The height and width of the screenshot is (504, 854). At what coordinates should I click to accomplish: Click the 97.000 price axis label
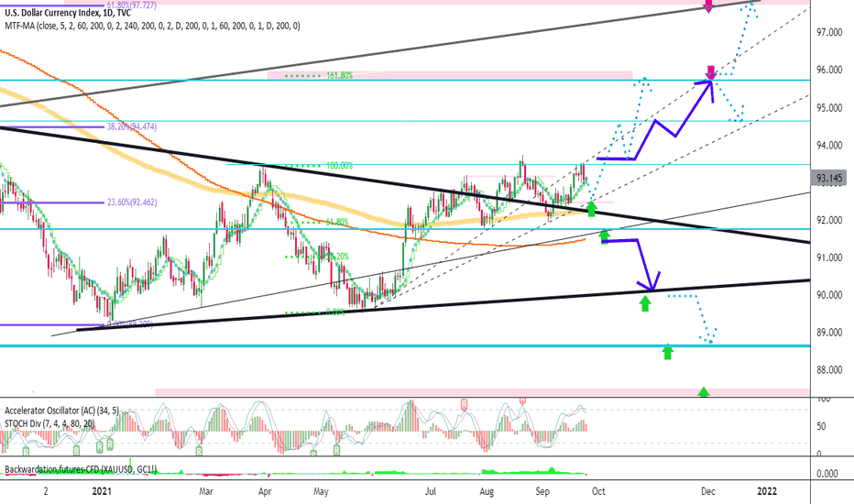coord(829,33)
